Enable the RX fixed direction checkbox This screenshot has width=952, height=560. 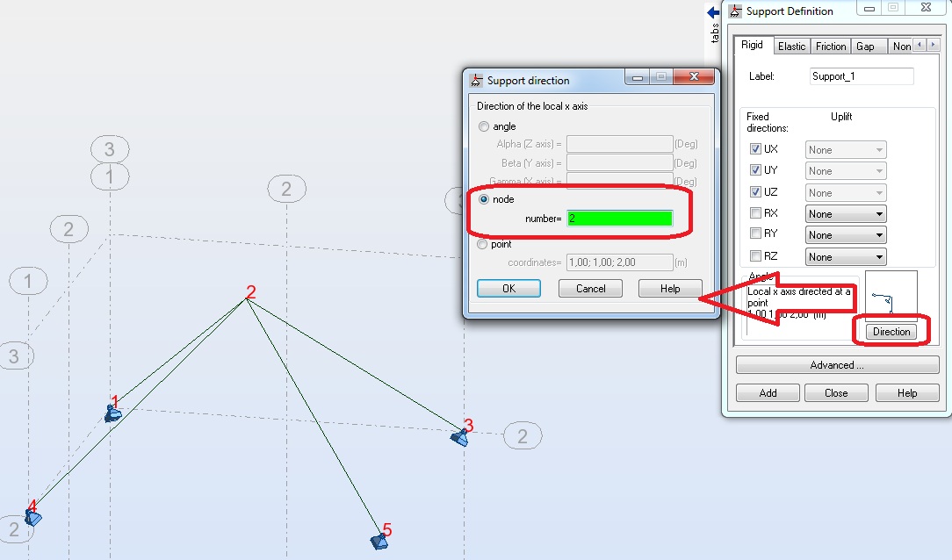(x=755, y=213)
